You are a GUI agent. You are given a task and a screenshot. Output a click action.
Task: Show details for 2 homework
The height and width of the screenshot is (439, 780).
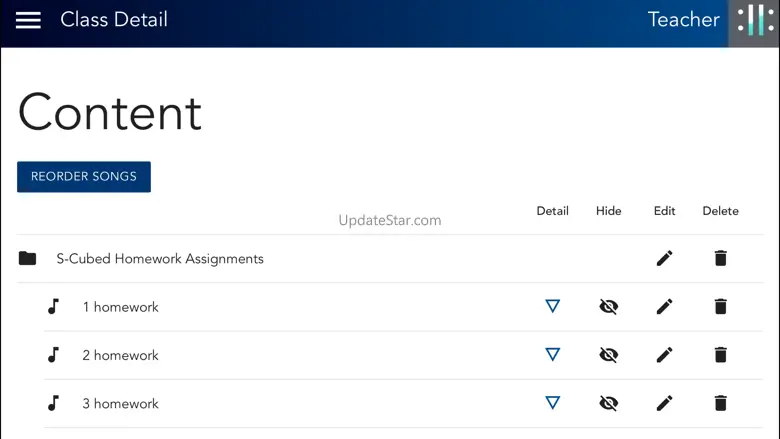pyautogui.click(x=552, y=355)
